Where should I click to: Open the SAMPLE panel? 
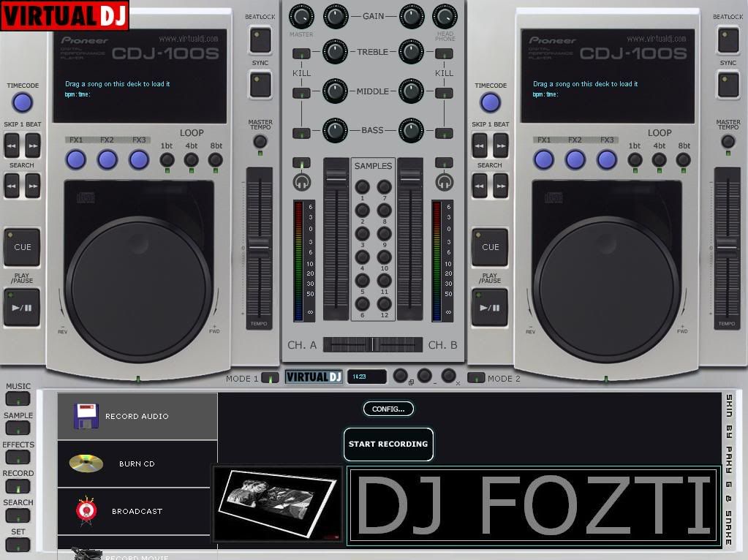coord(18,428)
